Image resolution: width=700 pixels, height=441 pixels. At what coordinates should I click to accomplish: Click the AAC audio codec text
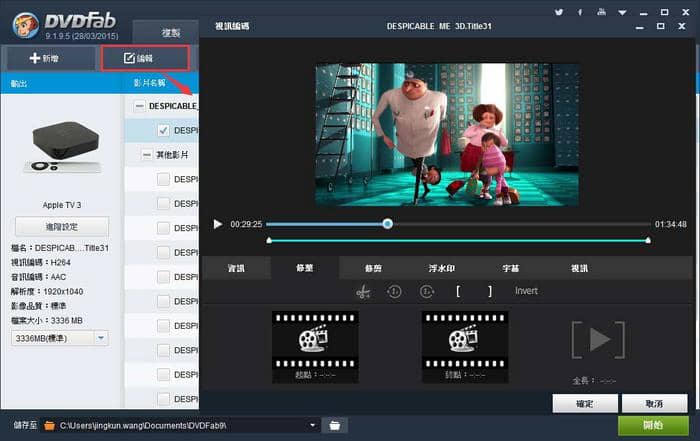(x=58, y=277)
